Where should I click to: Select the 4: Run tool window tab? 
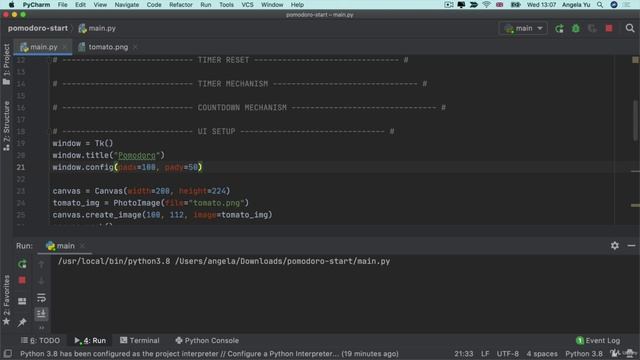pos(90,340)
